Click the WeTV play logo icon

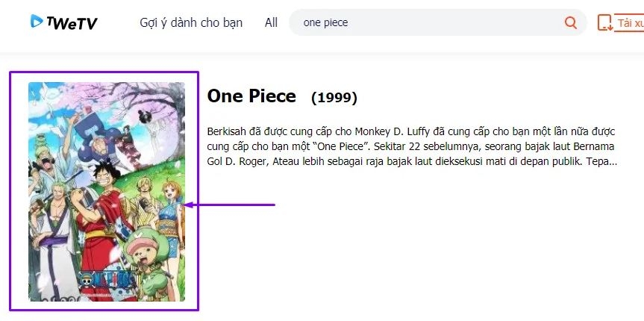[x=37, y=22]
